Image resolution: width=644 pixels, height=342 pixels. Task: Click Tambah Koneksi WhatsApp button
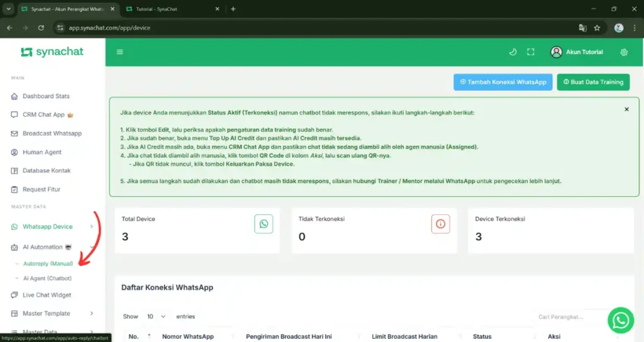click(502, 82)
